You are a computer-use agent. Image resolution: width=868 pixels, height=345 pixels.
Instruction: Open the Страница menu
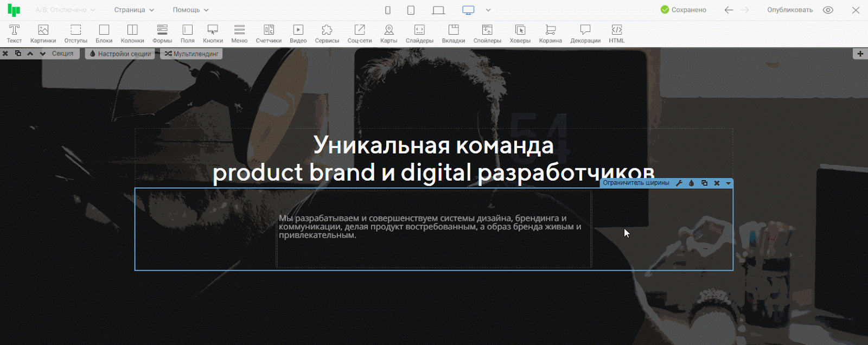[134, 10]
